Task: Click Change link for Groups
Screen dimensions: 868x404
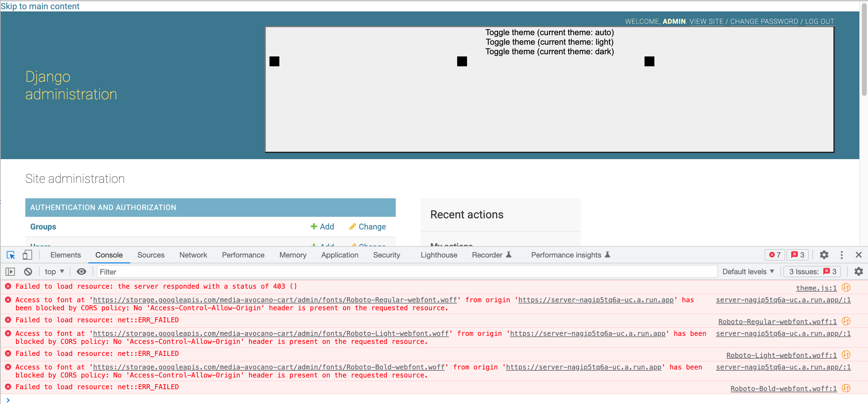Action: click(x=368, y=227)
